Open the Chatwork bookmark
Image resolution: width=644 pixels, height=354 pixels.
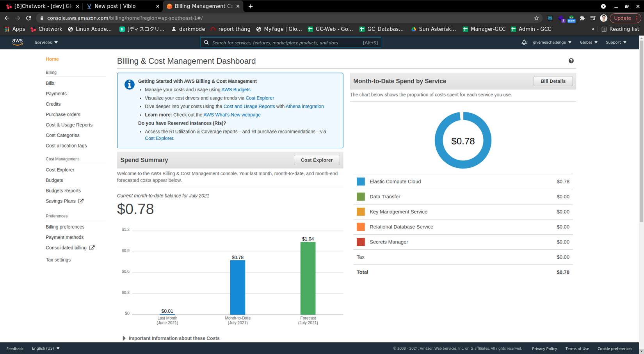(x=46, y=29)
